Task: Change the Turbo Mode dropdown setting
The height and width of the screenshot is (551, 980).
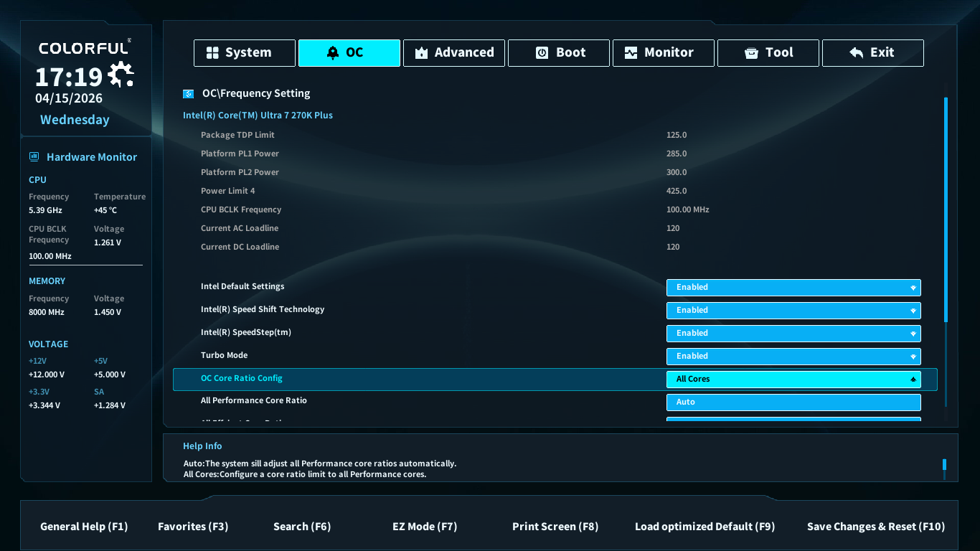Action: [793, 357]
